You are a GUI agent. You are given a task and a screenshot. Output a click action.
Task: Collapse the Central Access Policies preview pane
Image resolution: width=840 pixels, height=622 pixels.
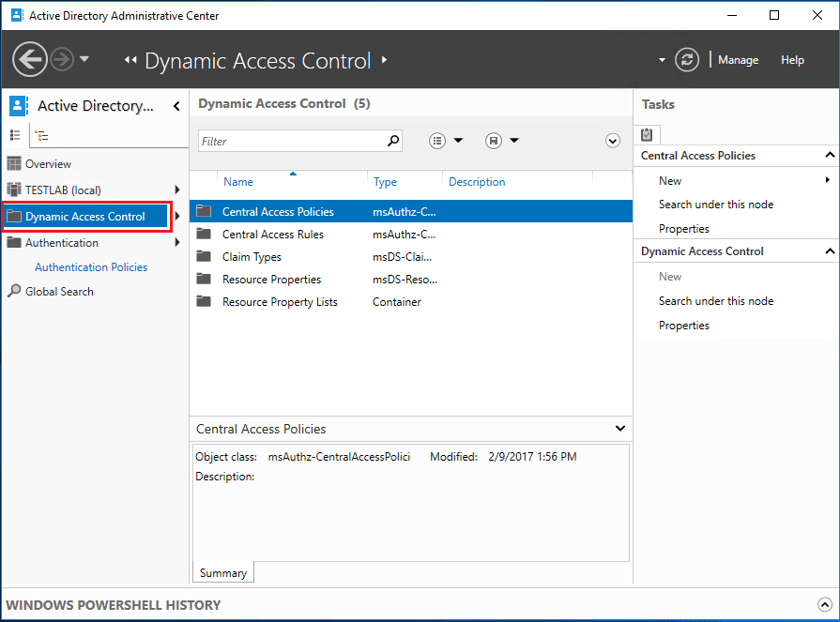tap(619, 429)
